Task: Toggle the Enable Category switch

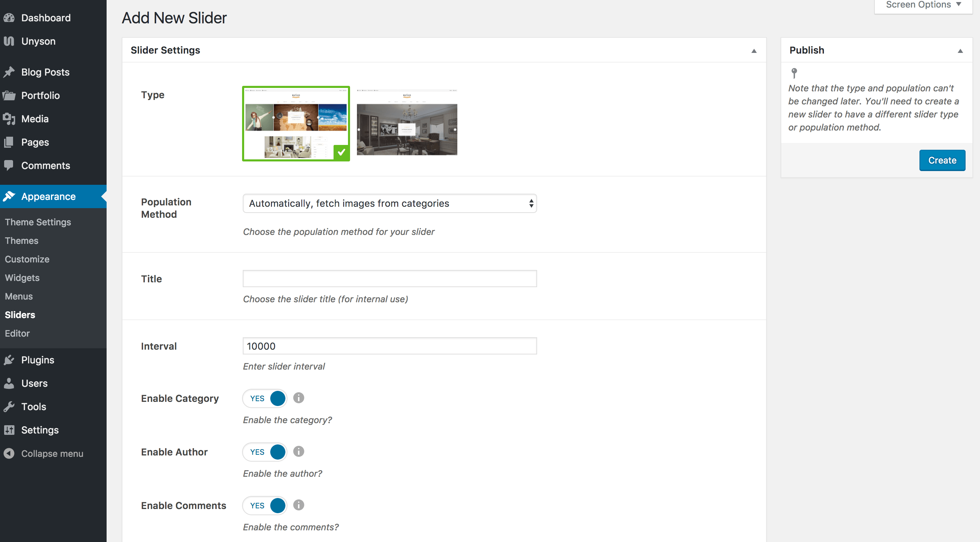Action: 265,398
